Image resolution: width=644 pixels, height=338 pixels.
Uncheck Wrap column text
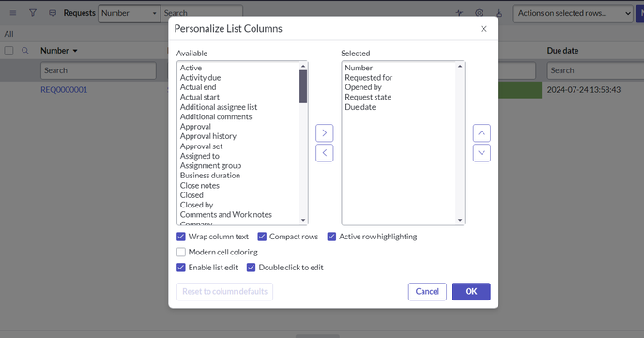coord(181,237)
